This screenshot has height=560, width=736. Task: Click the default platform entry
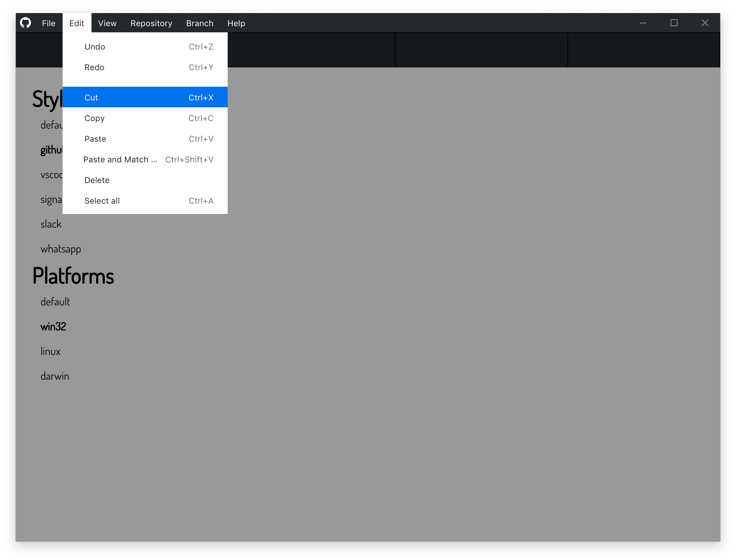[x=55, y=301]
